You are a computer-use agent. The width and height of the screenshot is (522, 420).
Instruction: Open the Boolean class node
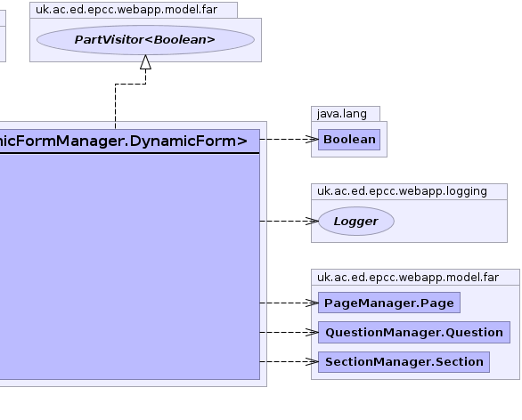[x=349, y=140]
